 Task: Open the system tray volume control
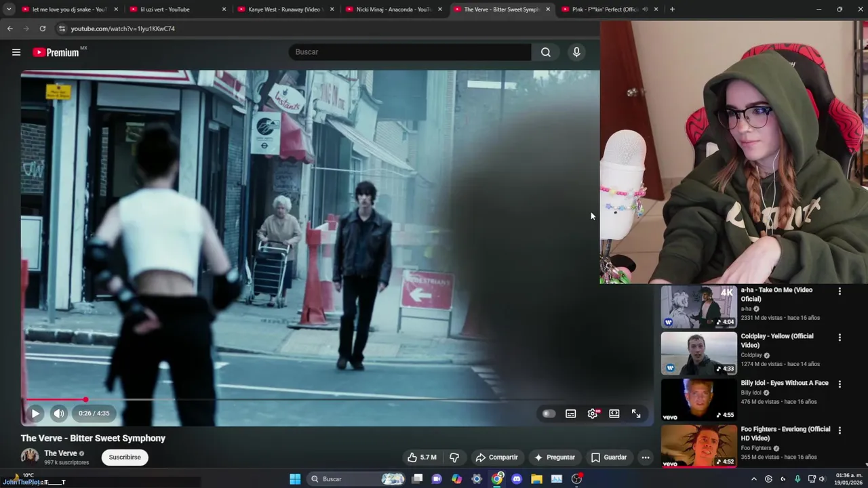point(822,479)
